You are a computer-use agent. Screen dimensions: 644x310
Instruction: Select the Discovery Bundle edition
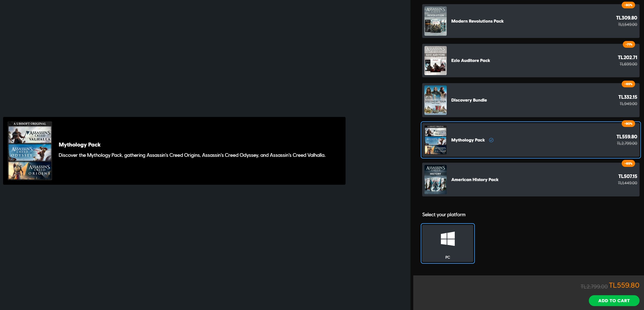[531, 100]
